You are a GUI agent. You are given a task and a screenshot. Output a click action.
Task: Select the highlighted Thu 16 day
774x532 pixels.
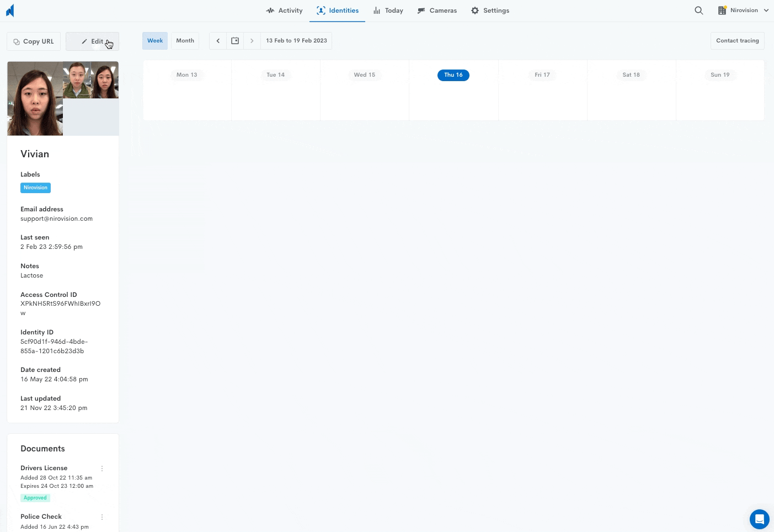click(453, 75)
